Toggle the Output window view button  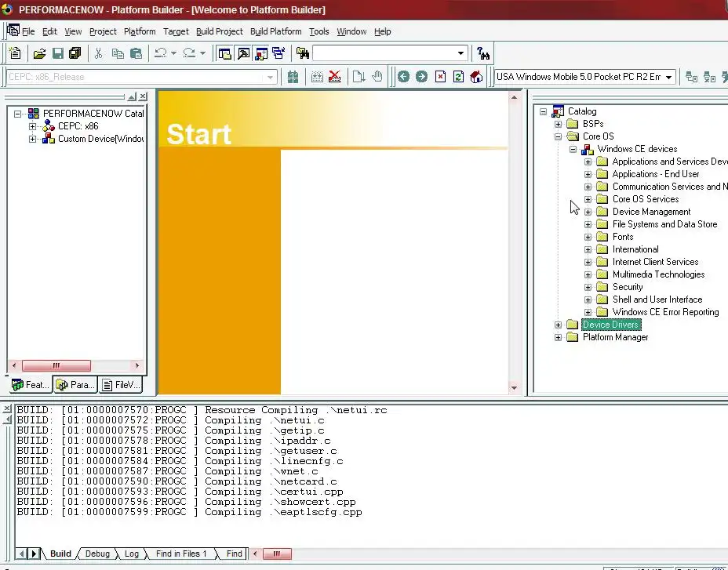coord(243,53)
